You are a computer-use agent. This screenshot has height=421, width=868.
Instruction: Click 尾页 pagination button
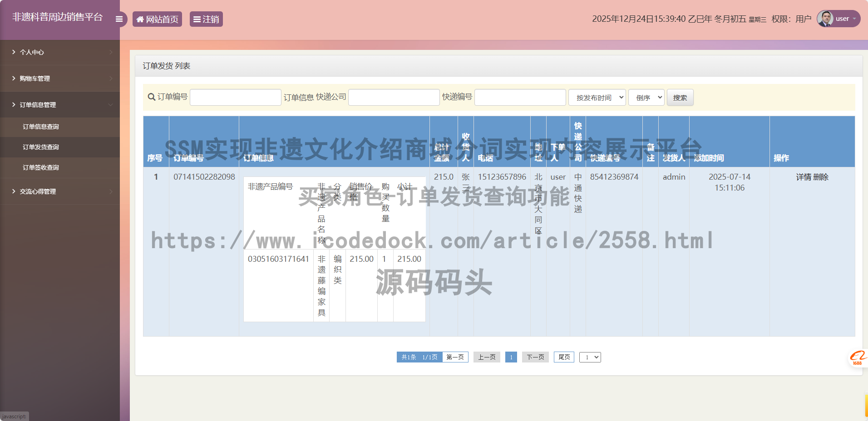[563, 357]
